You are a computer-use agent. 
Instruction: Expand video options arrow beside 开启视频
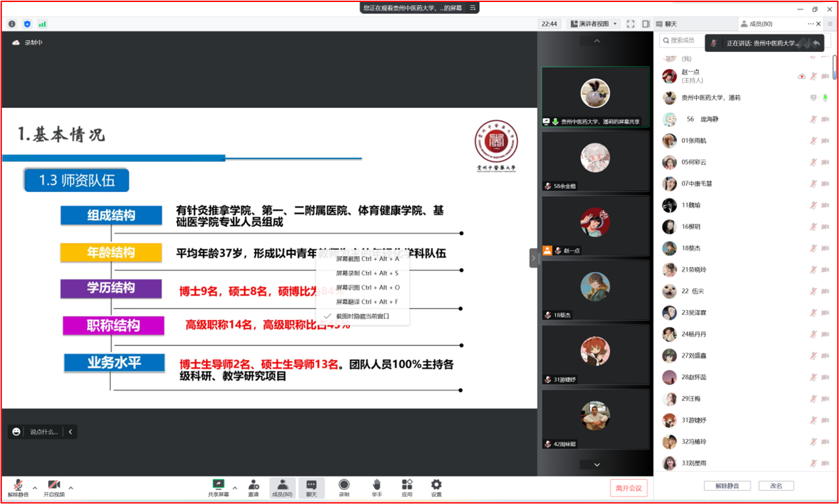click(71, 488)
